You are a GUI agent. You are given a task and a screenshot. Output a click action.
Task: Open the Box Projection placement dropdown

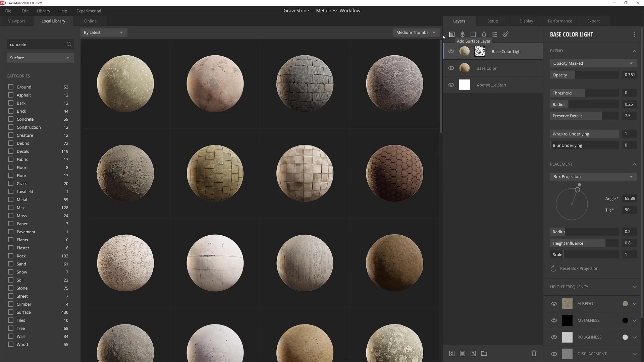coord(593,176)
